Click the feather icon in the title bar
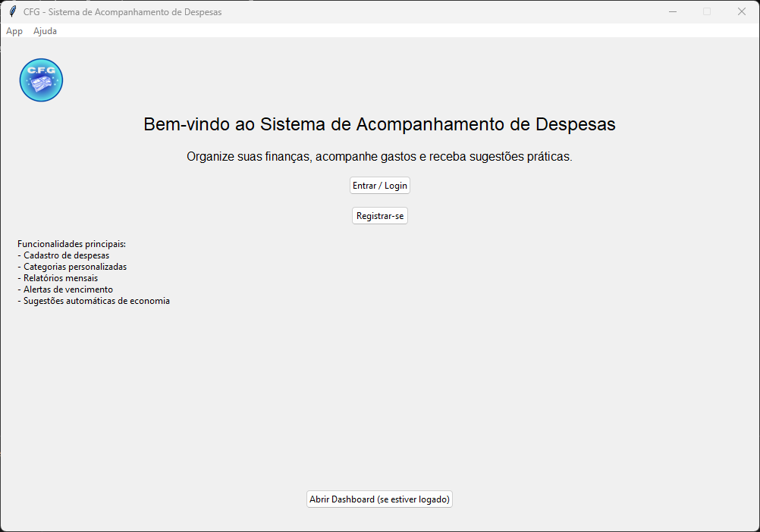This screenshot has width=760, height=532. 12,11
